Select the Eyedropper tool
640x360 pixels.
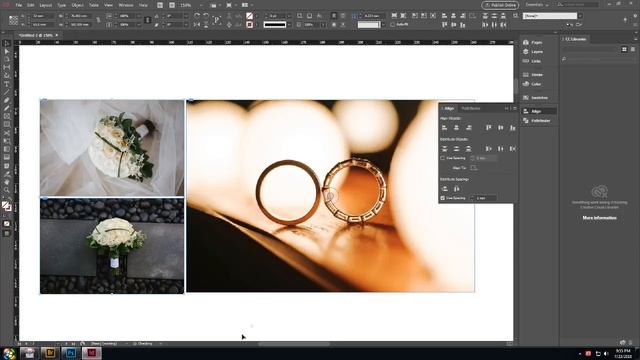7,174
